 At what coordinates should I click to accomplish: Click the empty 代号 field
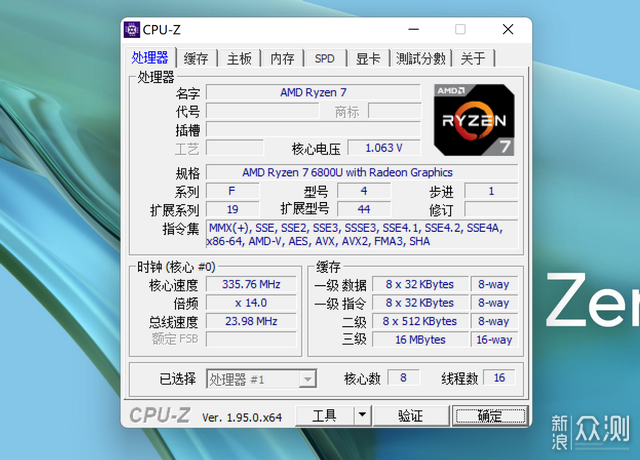(x=262, y=111)
